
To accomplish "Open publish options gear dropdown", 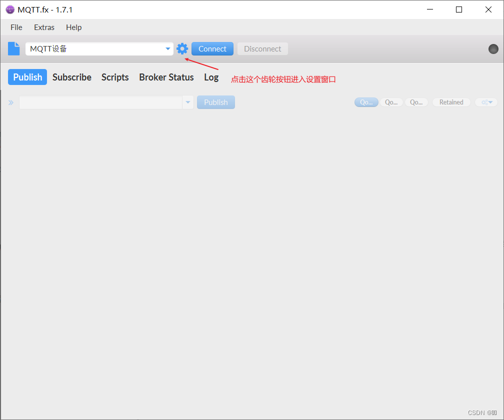I will [x=486, y=102].
